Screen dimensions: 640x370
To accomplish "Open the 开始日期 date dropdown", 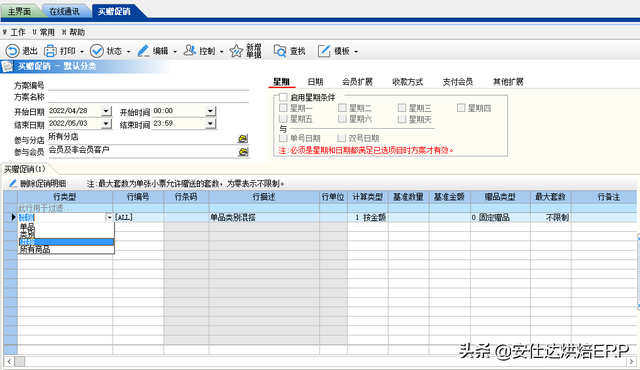I will [106, 111].
